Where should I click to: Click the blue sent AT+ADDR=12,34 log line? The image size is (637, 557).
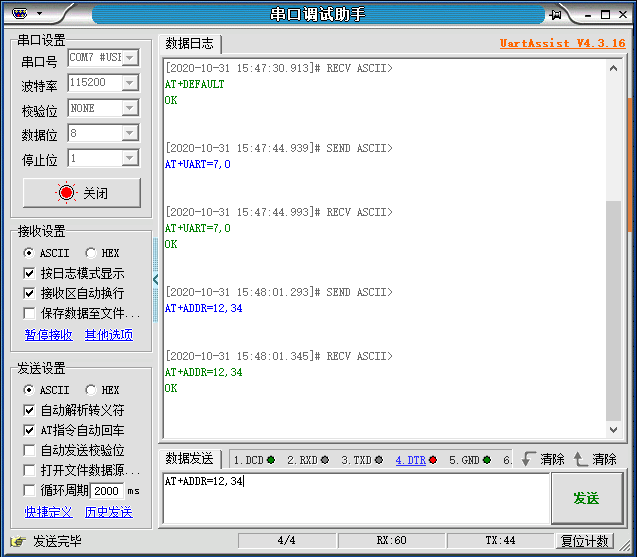point(204,308)
